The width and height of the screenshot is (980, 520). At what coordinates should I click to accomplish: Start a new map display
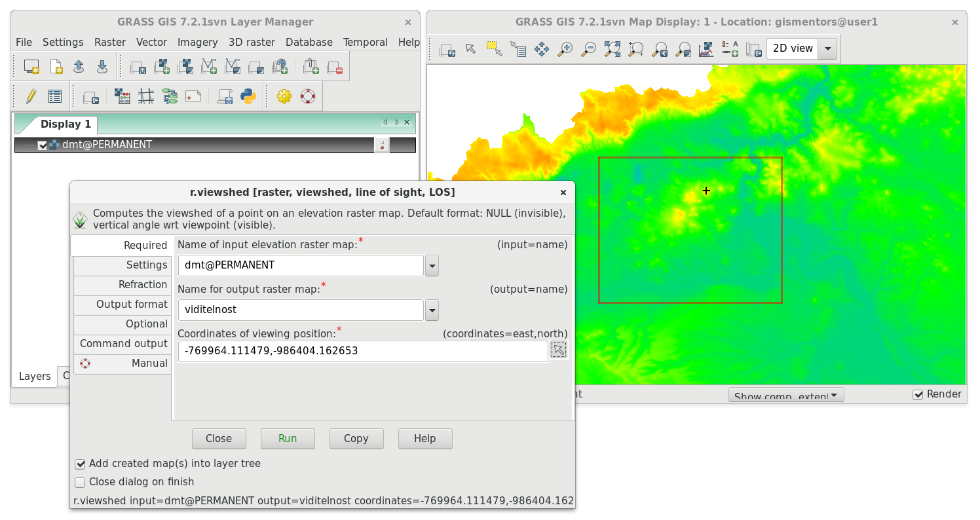coord(31,66)
